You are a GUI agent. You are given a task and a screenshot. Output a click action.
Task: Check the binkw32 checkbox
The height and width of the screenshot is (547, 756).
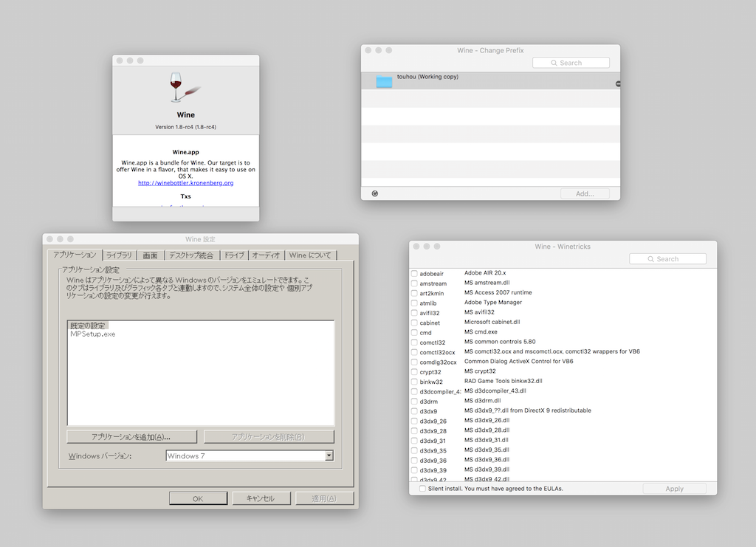click(x=414, y=382)
